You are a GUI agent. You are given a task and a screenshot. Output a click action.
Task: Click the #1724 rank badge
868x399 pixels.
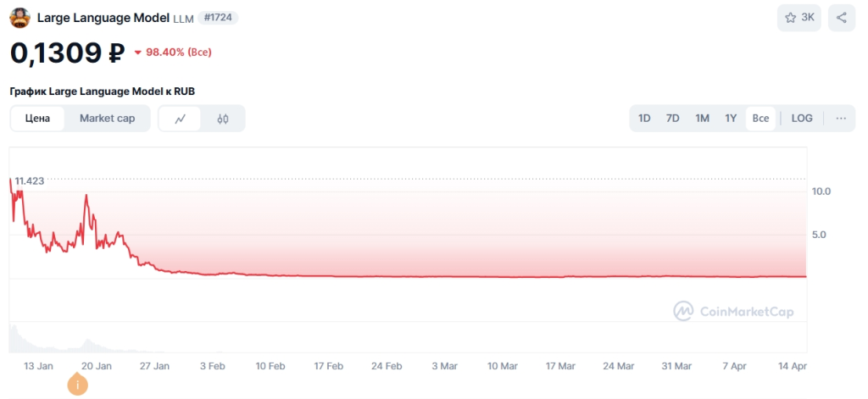(218, 18)
